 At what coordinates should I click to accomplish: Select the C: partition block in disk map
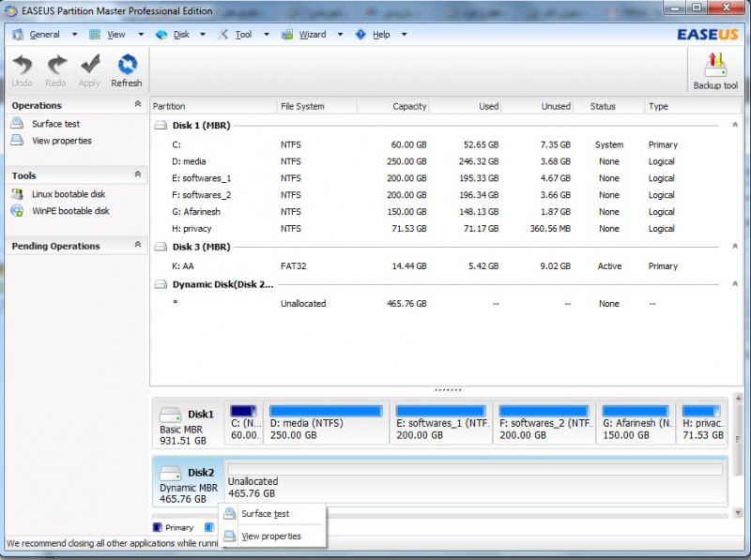244,423
